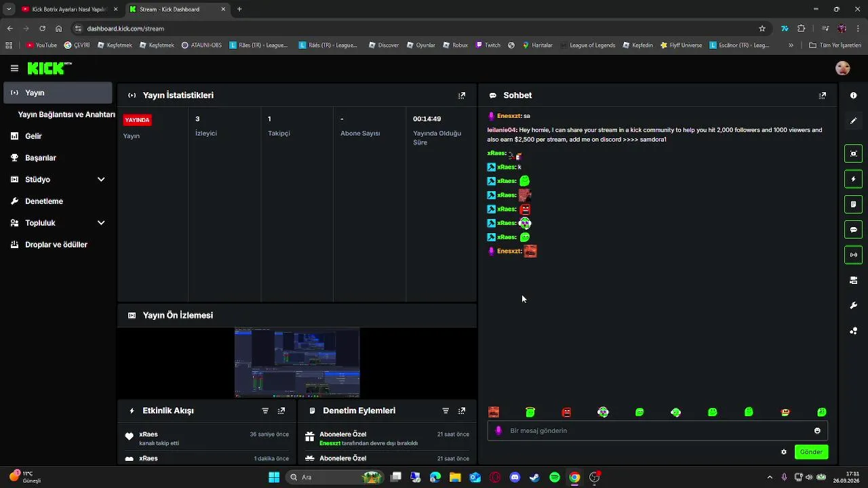This screenshot has height=488, width=868.
Task: Click the purple identity badge in message box
Action: point(499,430)
